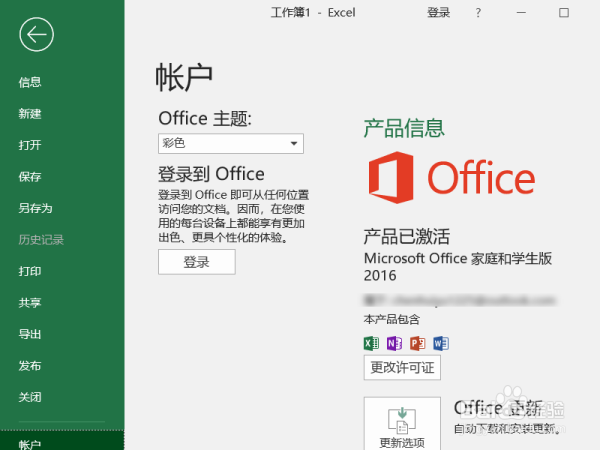Select 历史记录 in the sidebar
The width and height of the screenshot is (600, 450).
(x=41, y=240)
